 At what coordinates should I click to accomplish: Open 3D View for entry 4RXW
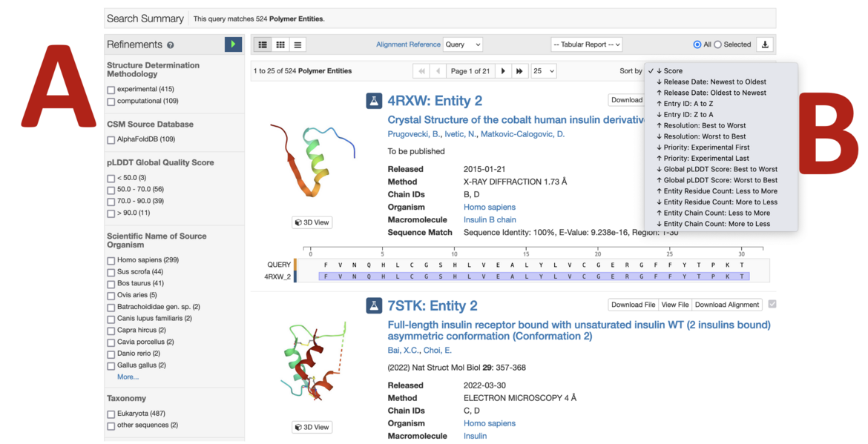pos(312,222)
